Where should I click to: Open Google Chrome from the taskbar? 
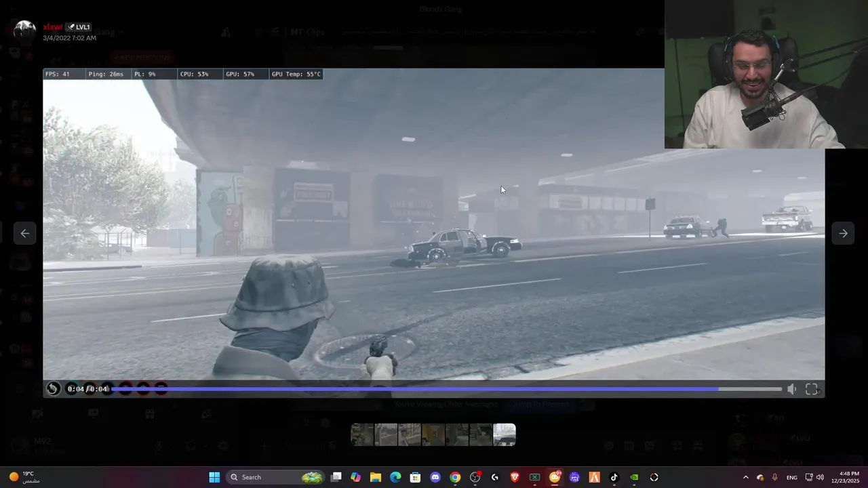455,477
